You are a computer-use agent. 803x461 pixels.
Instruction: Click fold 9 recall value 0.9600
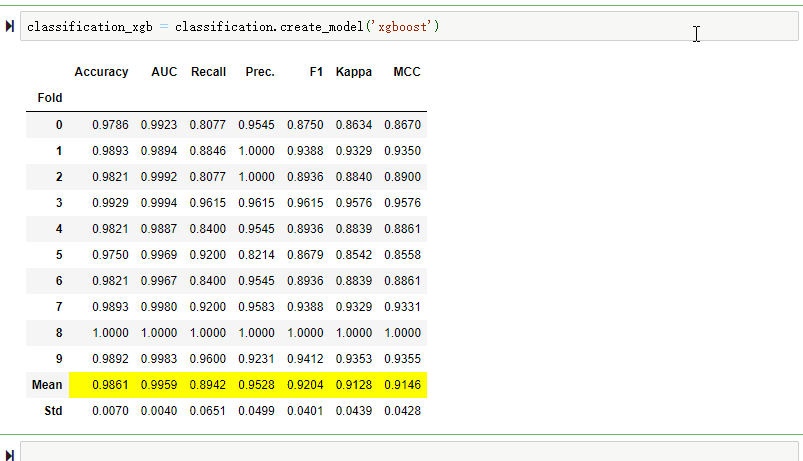click(x=207, y=359)
